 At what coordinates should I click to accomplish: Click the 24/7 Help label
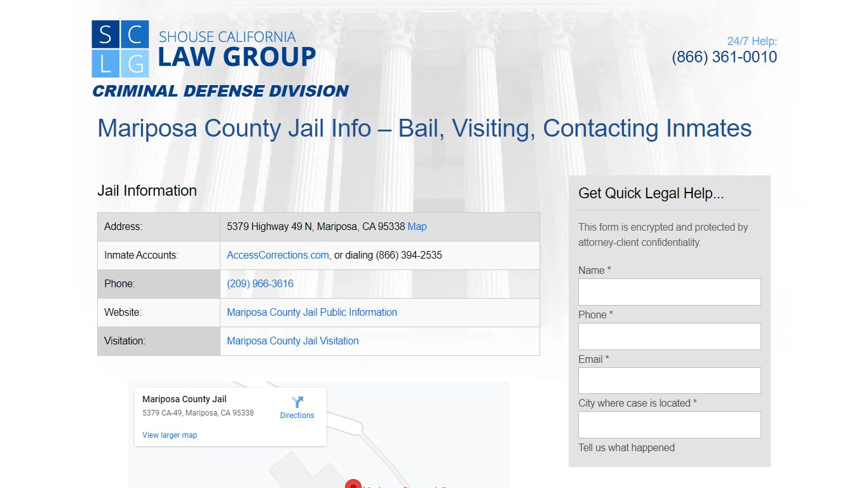(752, 41)
